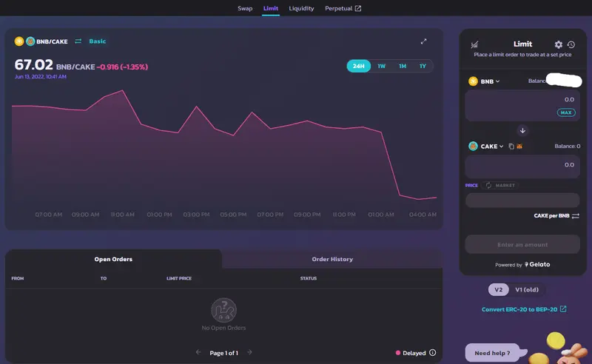
Task: Open the Perpetual external link
Action: 343,8
